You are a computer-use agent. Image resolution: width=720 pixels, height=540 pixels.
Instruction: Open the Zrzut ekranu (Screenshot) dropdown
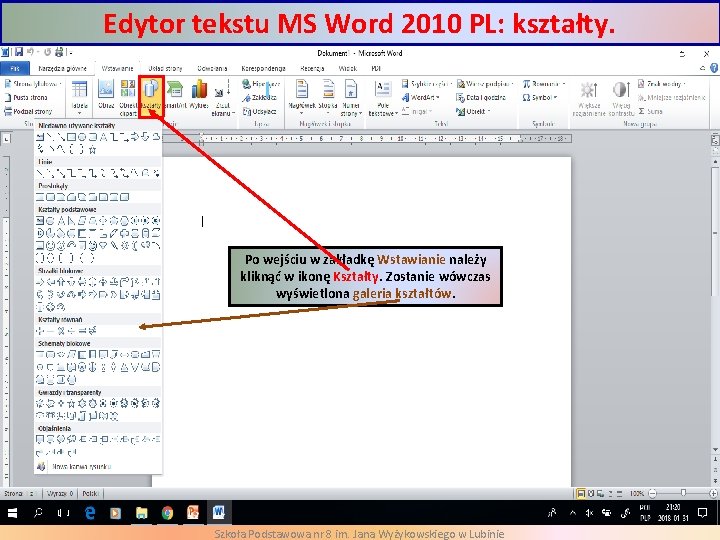coord(223,97)
